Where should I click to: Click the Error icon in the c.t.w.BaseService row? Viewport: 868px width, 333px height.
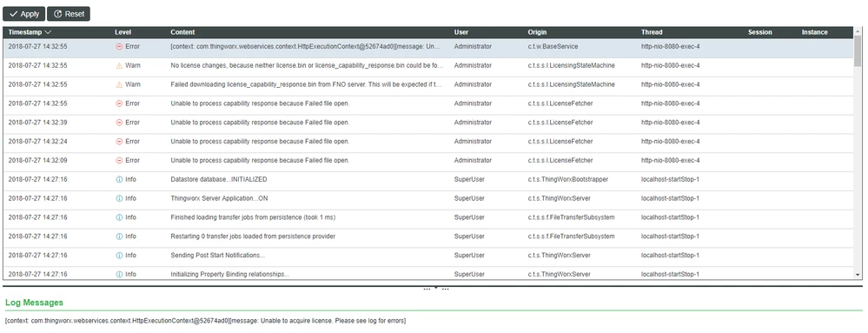119,47
